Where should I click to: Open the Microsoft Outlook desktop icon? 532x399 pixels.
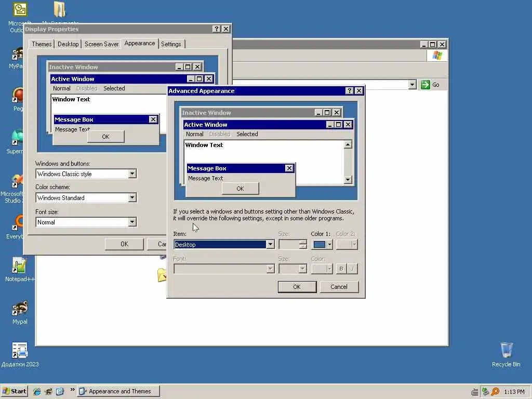[20, 9]
